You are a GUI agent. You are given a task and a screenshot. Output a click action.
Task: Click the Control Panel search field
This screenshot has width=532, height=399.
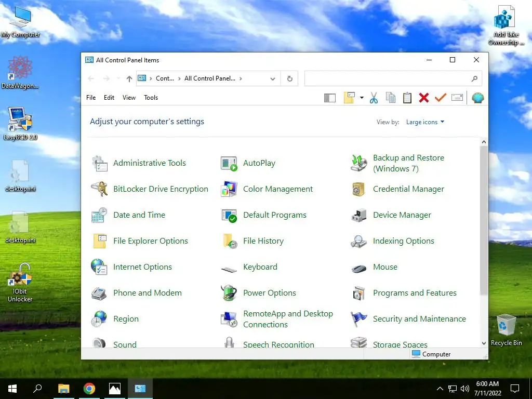point(393,79)
